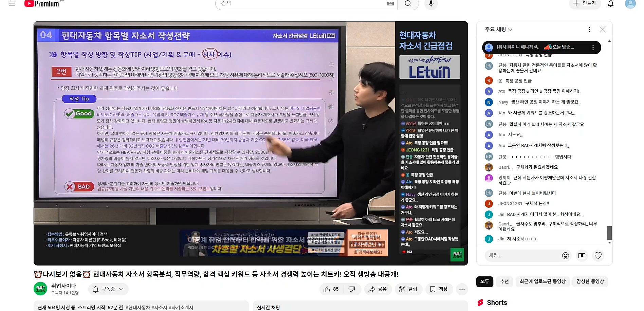Open the 만들기 create button

585,3
